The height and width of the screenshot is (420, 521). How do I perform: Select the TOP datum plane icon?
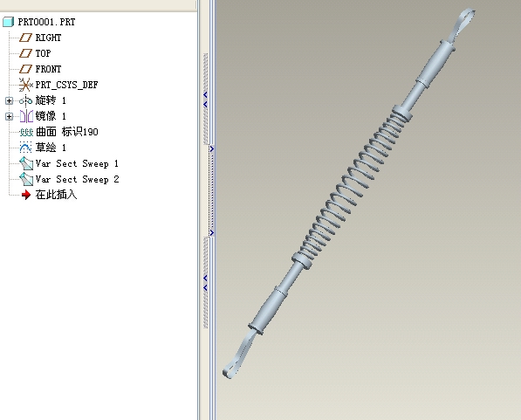click(x=25, y=53)
